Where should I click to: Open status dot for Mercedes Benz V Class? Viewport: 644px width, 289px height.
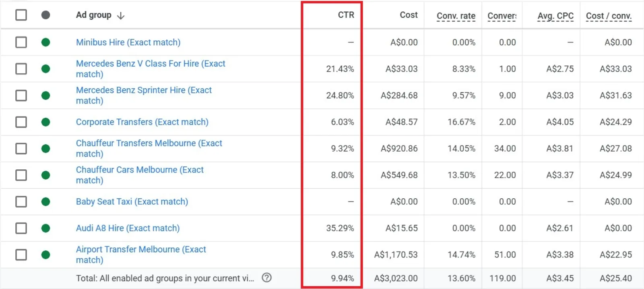tap(46, 69)
